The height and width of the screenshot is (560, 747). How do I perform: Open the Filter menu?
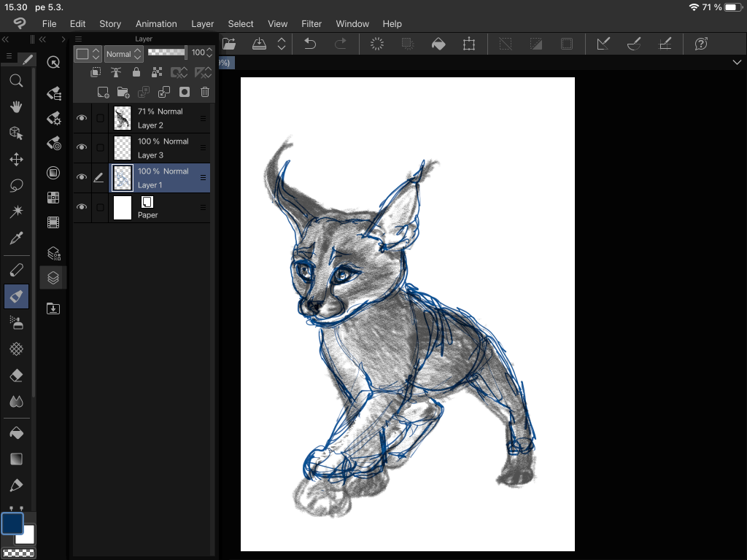pyautogui.click(x=311, y=23)
